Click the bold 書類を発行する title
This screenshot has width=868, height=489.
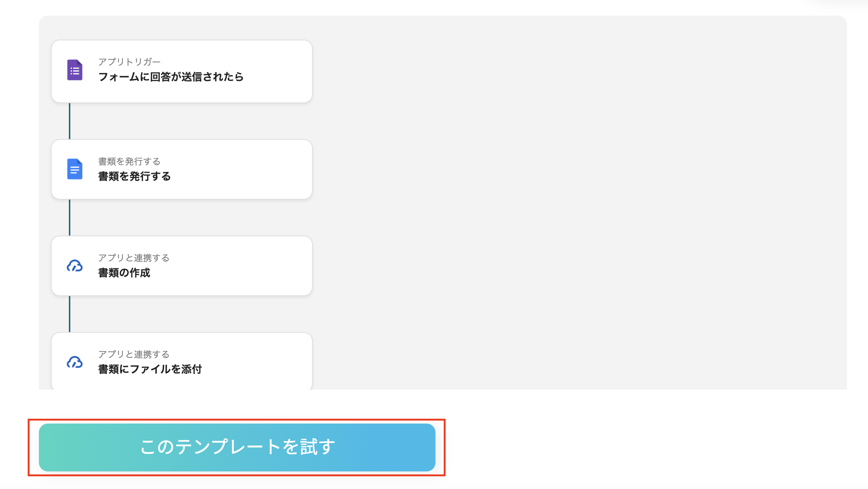[134, 176]
